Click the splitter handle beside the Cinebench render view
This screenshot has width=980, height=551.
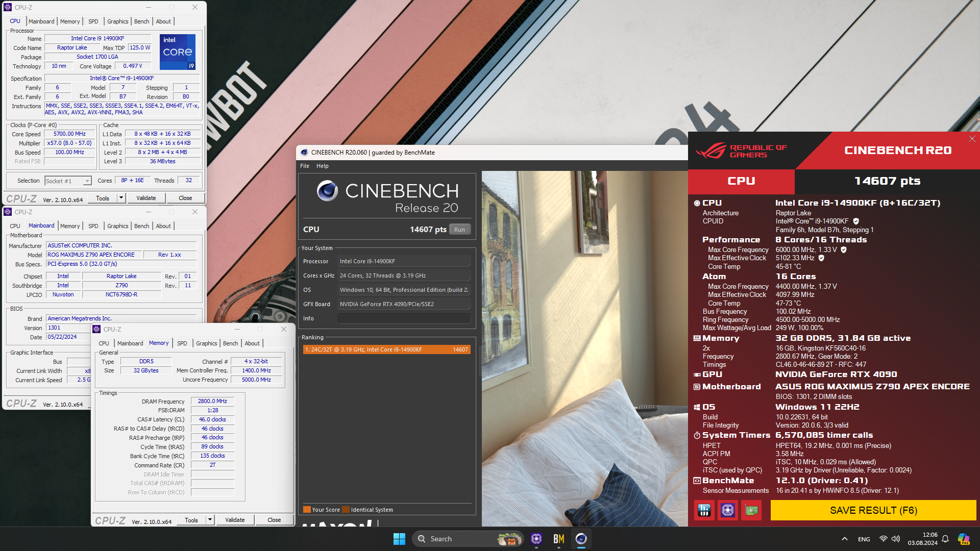click(x=480, y=362)
